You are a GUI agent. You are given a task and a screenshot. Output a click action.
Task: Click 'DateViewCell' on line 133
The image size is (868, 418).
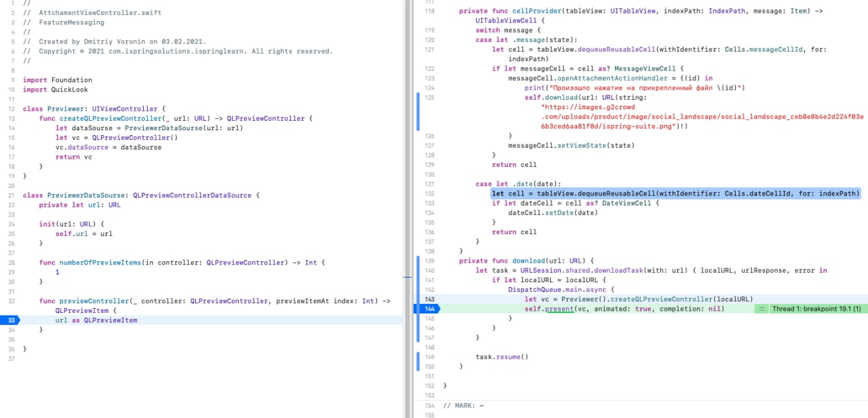[x=626, y=203]
